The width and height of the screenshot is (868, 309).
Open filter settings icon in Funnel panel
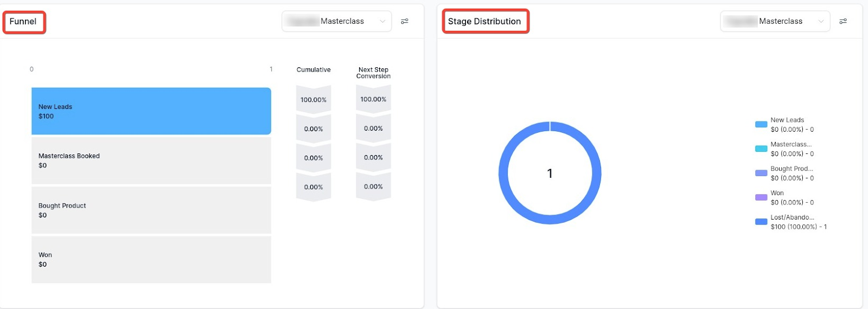405,22
